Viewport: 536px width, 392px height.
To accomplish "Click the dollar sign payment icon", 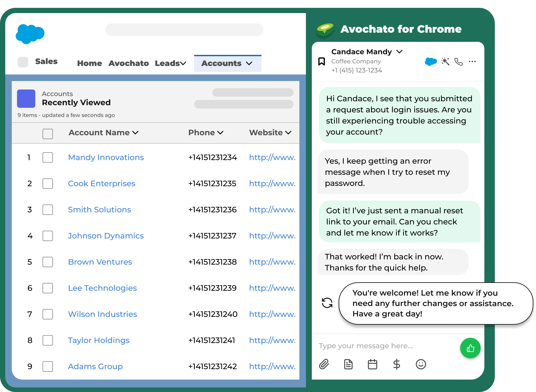I will [x=396, y=364].
